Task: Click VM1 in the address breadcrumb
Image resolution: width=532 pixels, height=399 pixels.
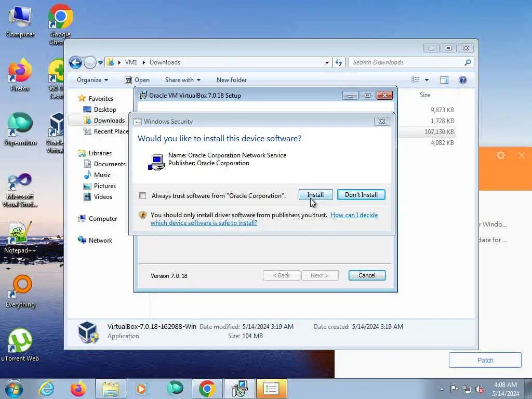Action: [x=131, y=62]
